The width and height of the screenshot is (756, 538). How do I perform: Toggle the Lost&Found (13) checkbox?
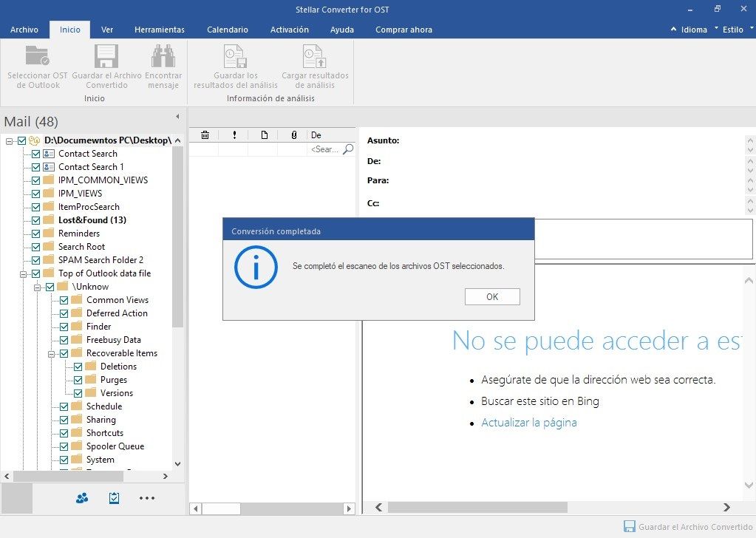tap(35, 220)
